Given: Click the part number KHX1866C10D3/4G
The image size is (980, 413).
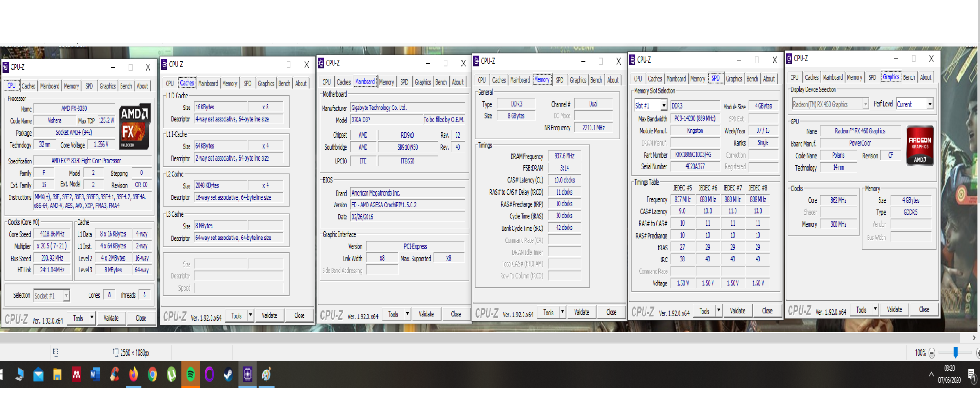Looking at the screenshot, I should 695,155.
